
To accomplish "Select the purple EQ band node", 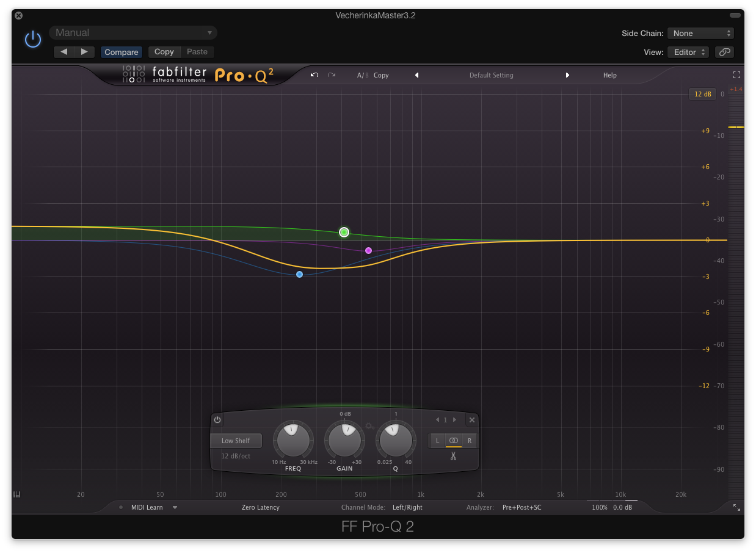I will (368, 250).
